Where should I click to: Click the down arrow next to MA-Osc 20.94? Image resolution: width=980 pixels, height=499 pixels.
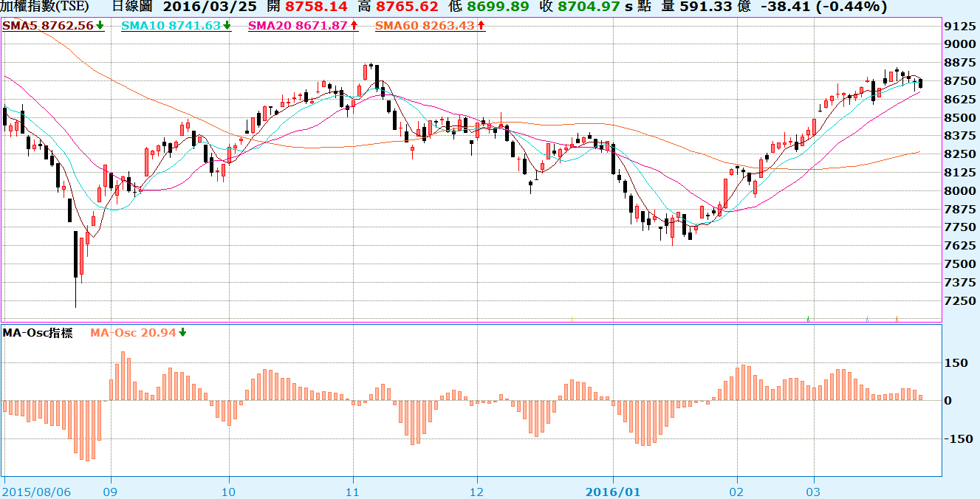click(182, 333)
